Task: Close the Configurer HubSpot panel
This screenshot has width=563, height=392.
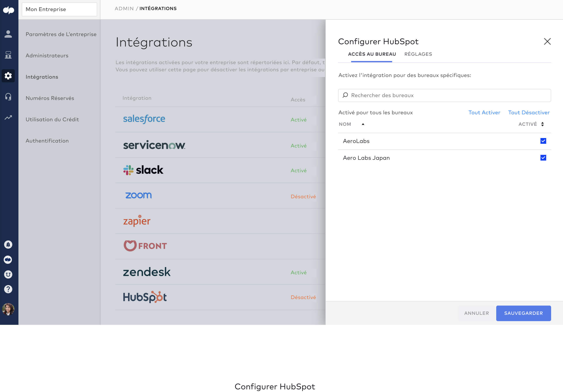Action: [x=547, y=41]
